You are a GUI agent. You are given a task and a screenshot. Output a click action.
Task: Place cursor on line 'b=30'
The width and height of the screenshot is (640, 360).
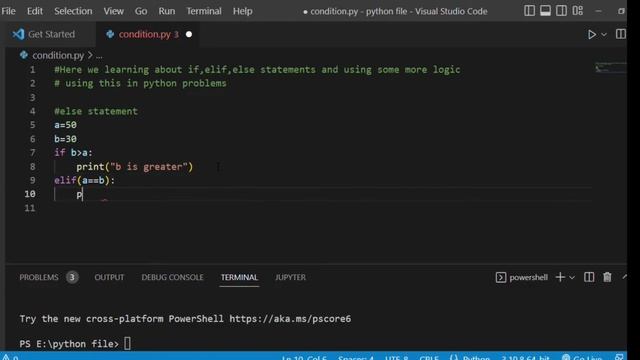pyautogui.click(x=65, y=139)
